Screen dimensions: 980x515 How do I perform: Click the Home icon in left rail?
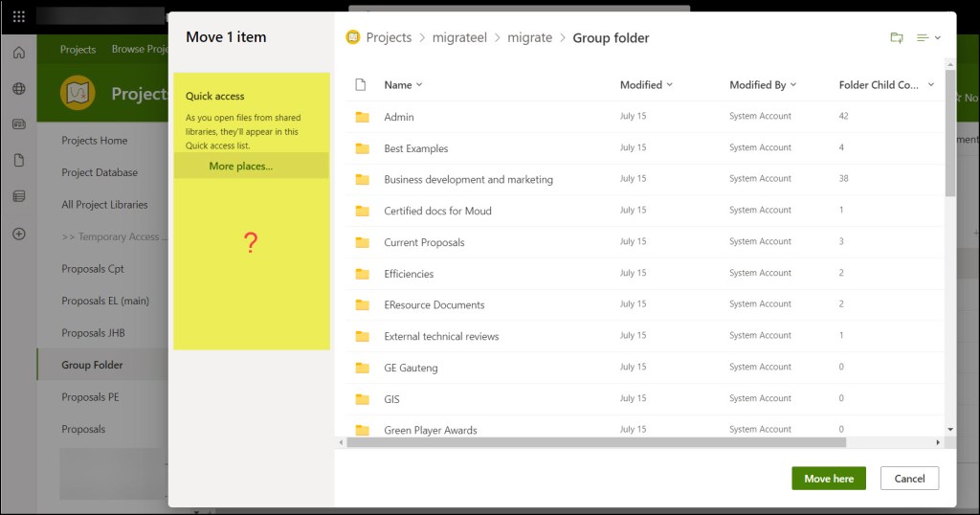pyautogui.click(x=18, y=53)
